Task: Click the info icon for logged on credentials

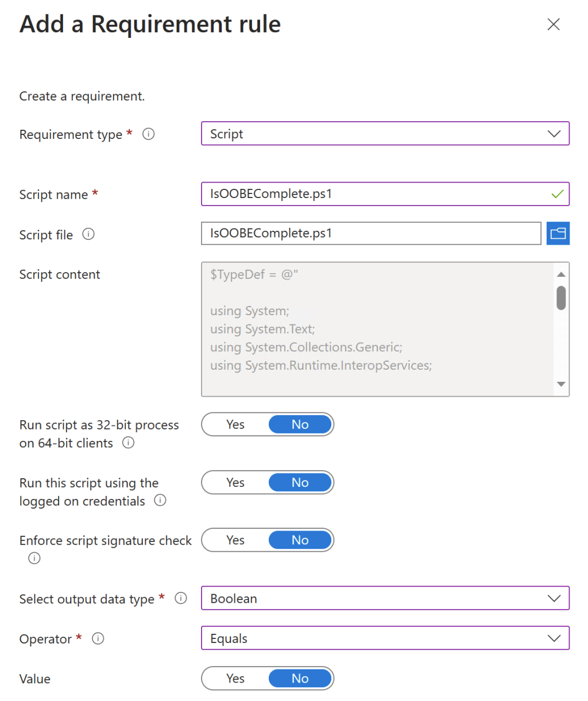Action: pyautogui.click(x=161, y=501)
